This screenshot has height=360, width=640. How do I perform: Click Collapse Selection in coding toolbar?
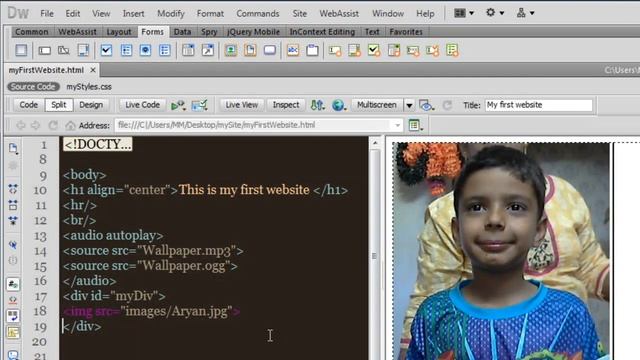point(13,205)
